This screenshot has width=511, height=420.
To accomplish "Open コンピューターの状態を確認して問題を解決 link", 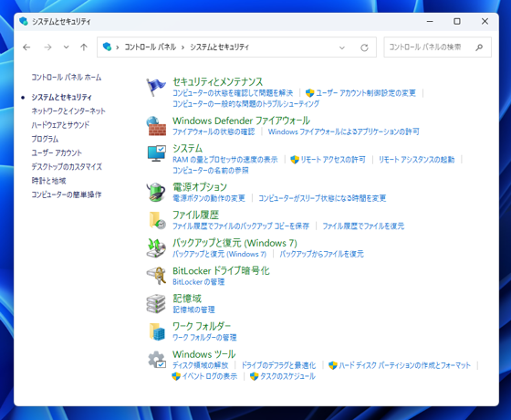I will 233,93.
